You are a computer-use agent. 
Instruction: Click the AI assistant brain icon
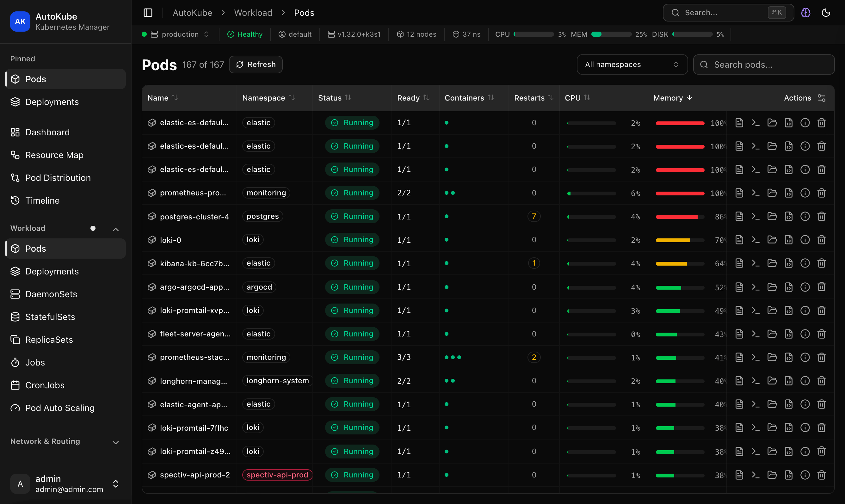(805, 13)
